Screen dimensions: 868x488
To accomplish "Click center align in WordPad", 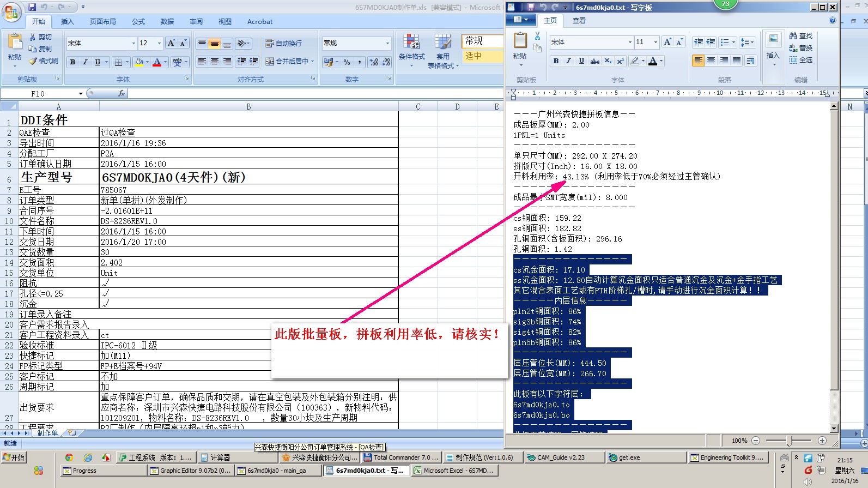I will coord(711,61).
